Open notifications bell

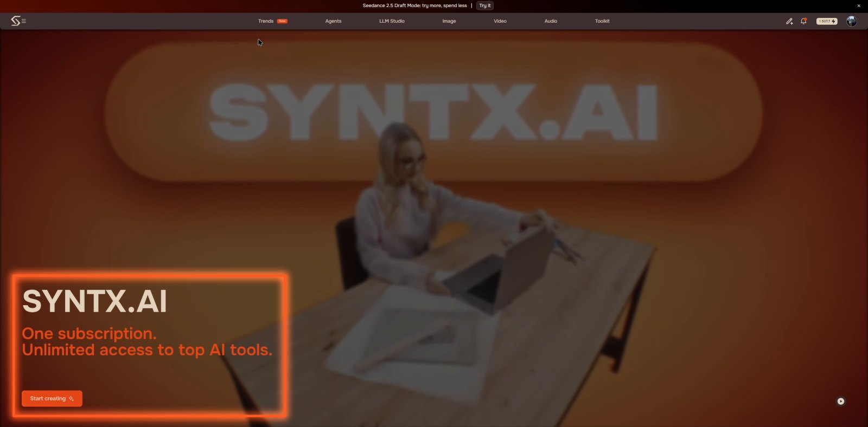803,21
